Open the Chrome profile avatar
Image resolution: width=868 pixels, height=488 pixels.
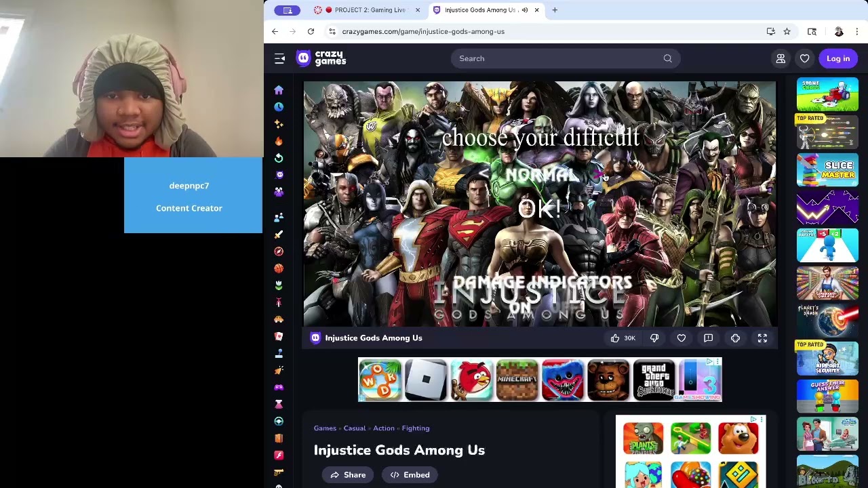(839, 31)
